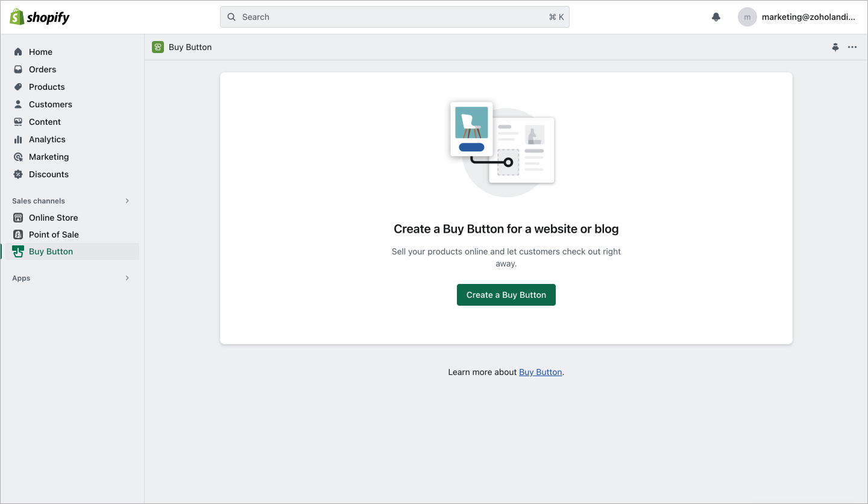Screen dimensions: 868x504
Task: Select Buy Button in the sidebar
Action: [x=72, y=251]
